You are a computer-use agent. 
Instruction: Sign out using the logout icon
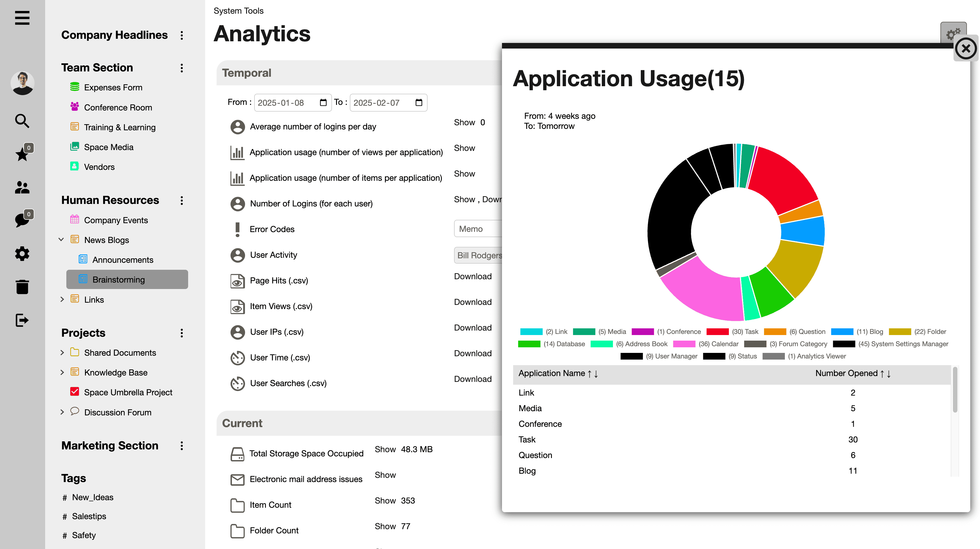point(22,320)
